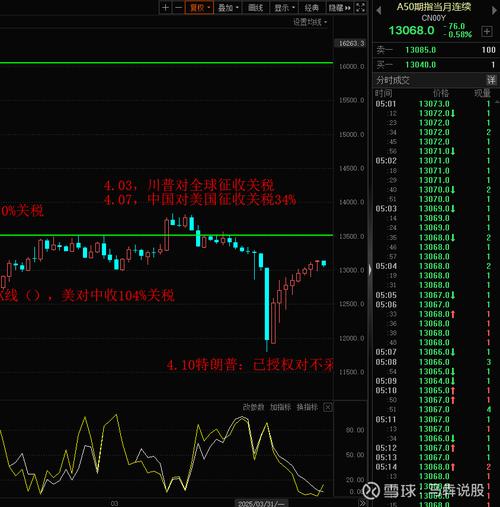Click the 时间 column header
Screen dimensions: 500x507
[384, 93]
